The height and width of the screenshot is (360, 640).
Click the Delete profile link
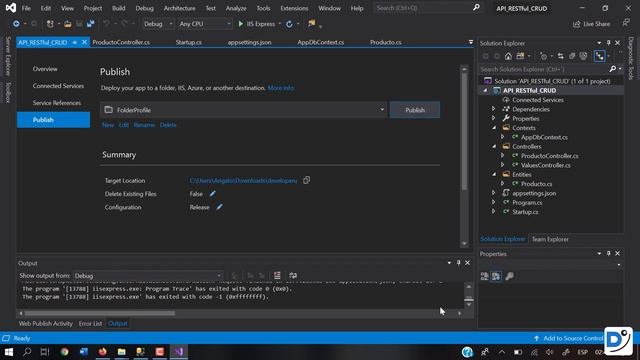click(168, 125)
